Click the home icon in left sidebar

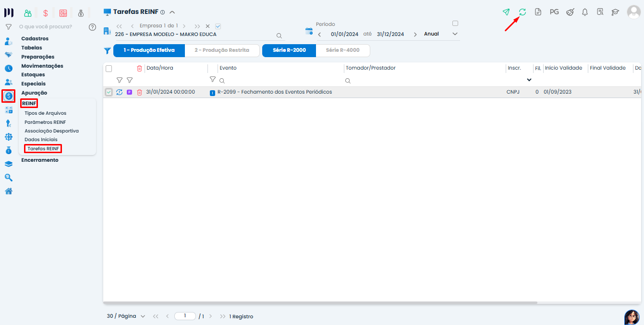9,191
